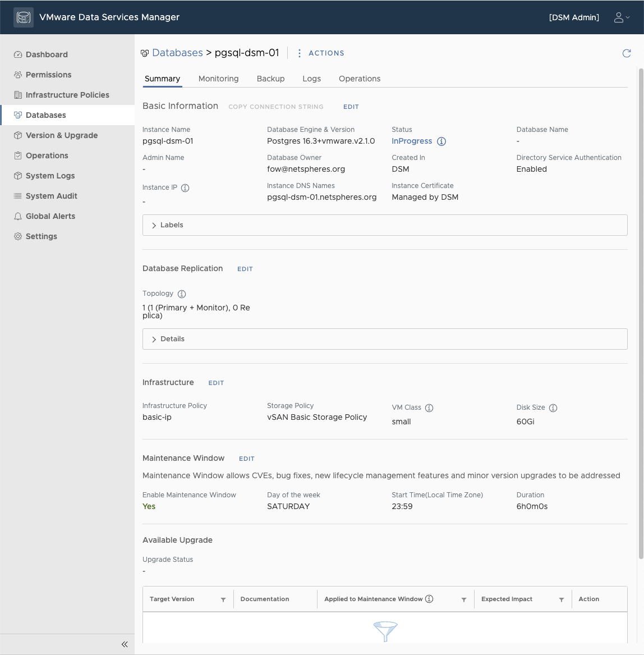Open Infrastructure Policies in the sidebar

click(x=67, y=95)
